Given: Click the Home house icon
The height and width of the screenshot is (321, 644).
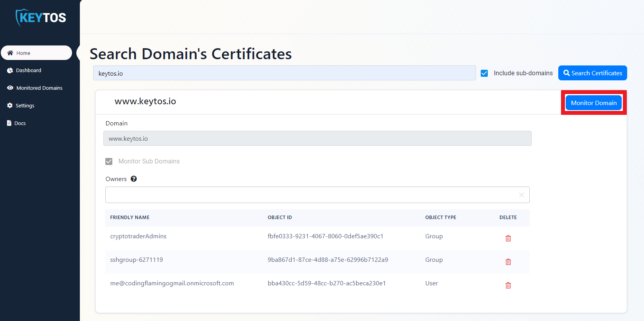Looking at the screenshot, I should (x=10, y=53).
